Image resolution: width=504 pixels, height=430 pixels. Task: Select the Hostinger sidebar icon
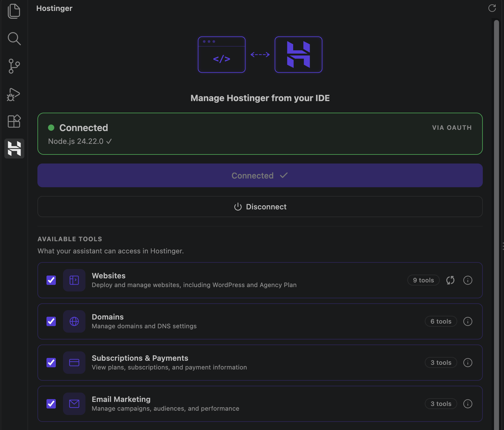(14, 149)
